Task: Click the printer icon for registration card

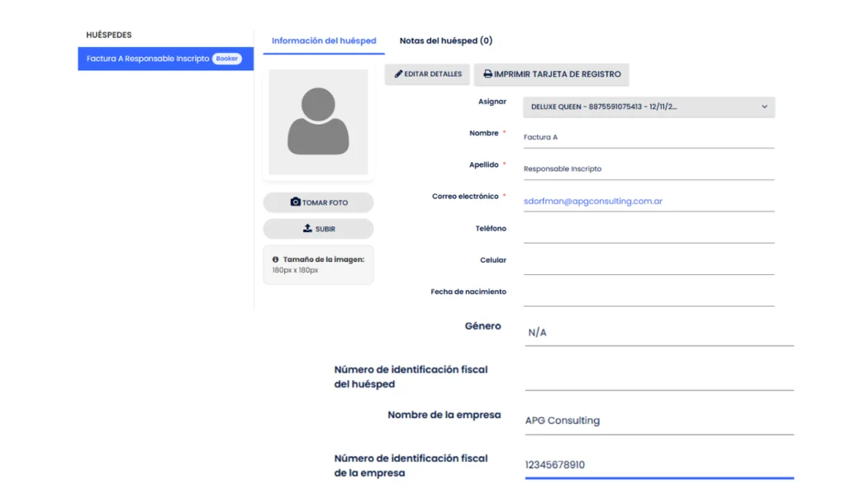Action: 487,74
